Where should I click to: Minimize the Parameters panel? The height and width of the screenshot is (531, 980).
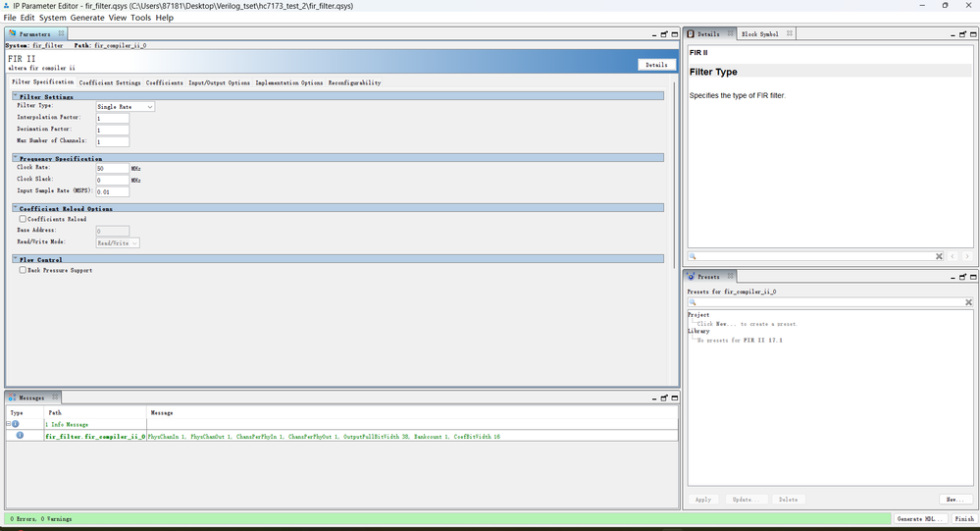coord(654,34)
